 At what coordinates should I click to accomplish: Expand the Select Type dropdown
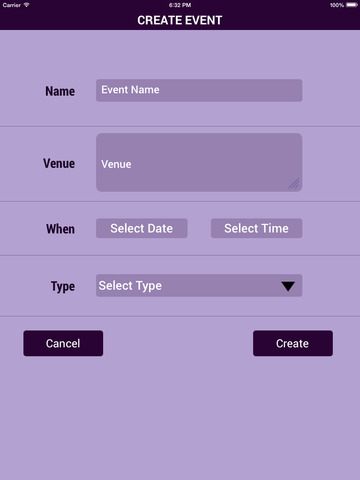tap(199, 285)
